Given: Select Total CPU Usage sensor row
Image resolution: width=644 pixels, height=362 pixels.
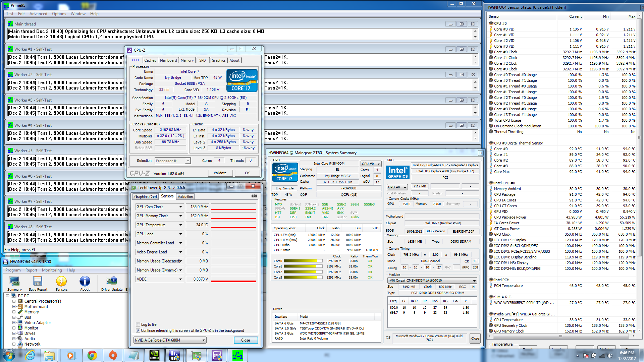Looking at the screenshot, I should 562,120.
